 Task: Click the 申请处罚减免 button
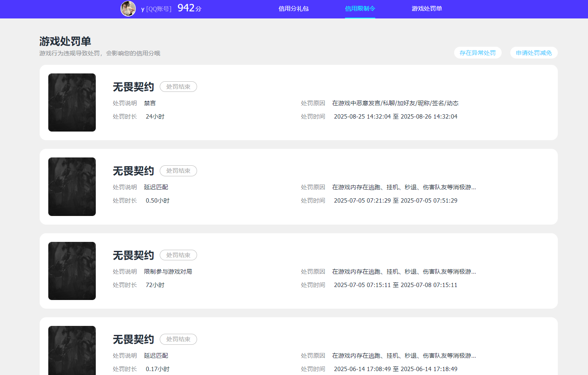pyautogui.click(x=534, y=53)
